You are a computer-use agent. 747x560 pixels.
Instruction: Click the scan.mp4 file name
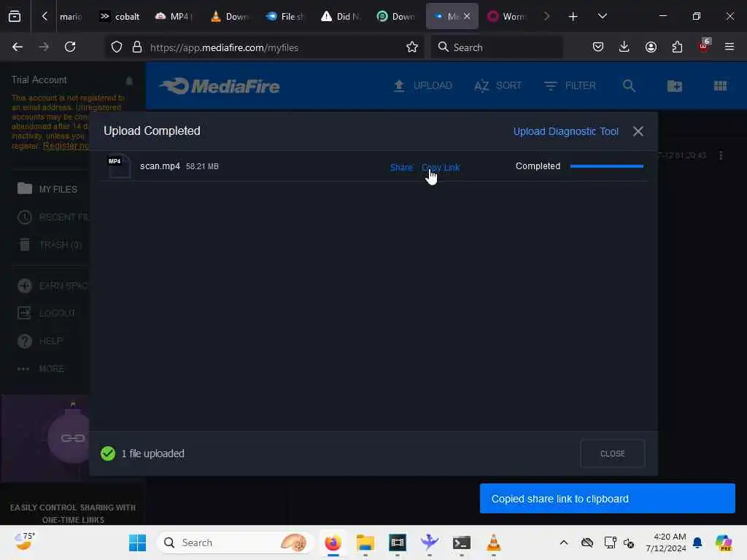160,166
